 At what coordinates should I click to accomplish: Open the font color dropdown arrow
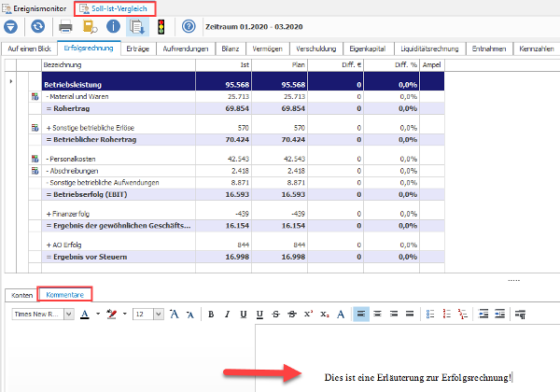click(x=98, y=315)
